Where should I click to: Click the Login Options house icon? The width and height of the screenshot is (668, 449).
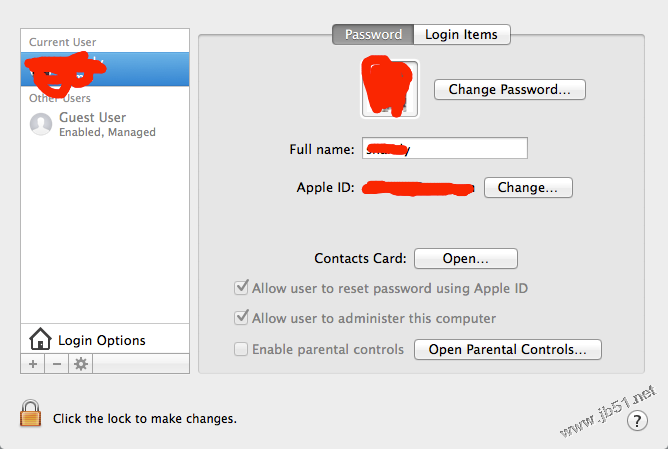(40, 339)
